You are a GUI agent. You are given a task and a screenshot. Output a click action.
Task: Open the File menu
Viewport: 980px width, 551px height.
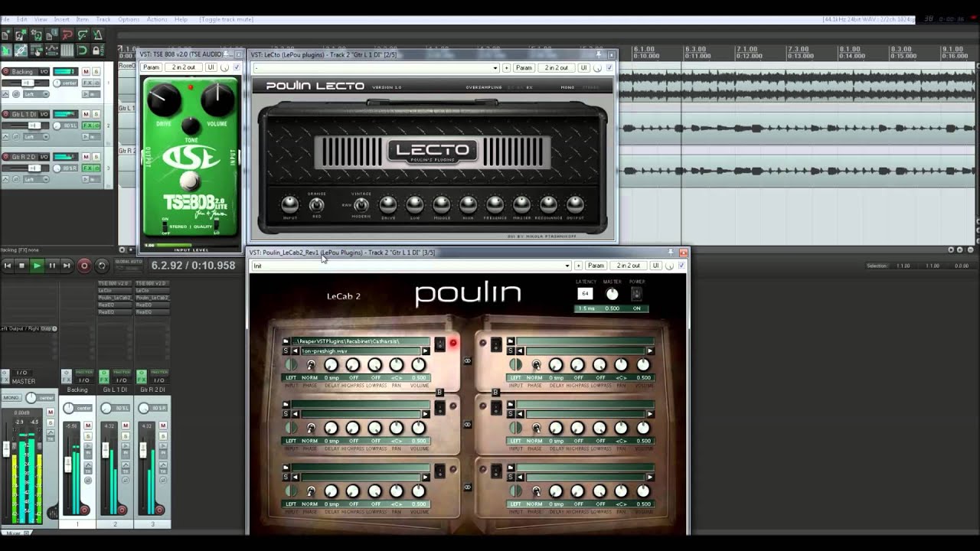pos(5,19)
